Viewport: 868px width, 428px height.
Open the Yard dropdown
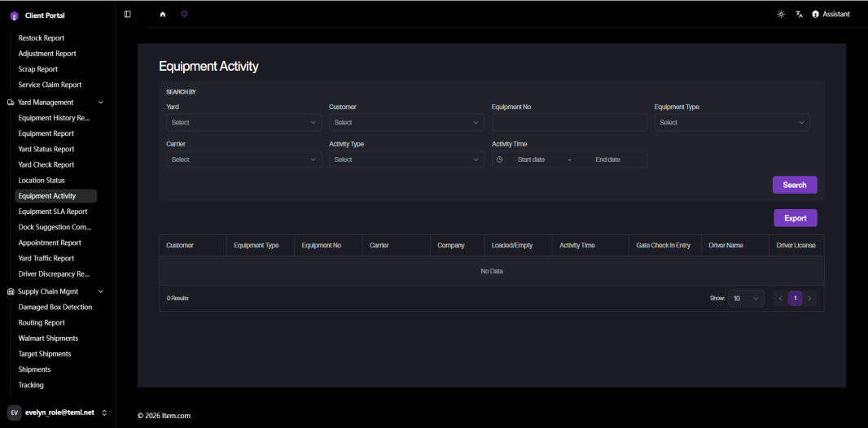pos(243,122)
